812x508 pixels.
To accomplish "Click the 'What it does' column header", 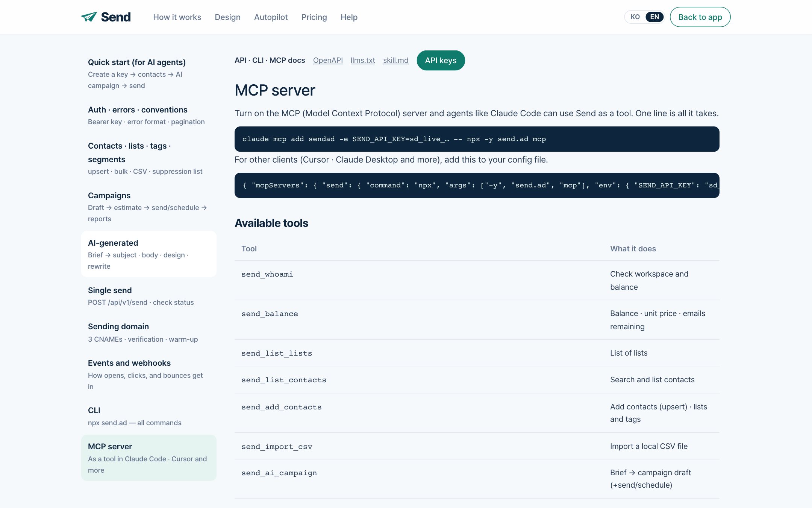I will click(633, 249).
